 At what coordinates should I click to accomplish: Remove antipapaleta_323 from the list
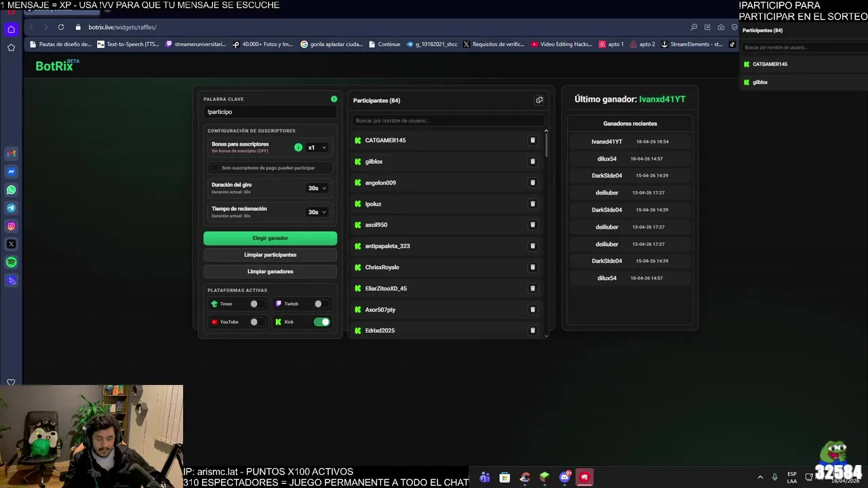(532, 246)
